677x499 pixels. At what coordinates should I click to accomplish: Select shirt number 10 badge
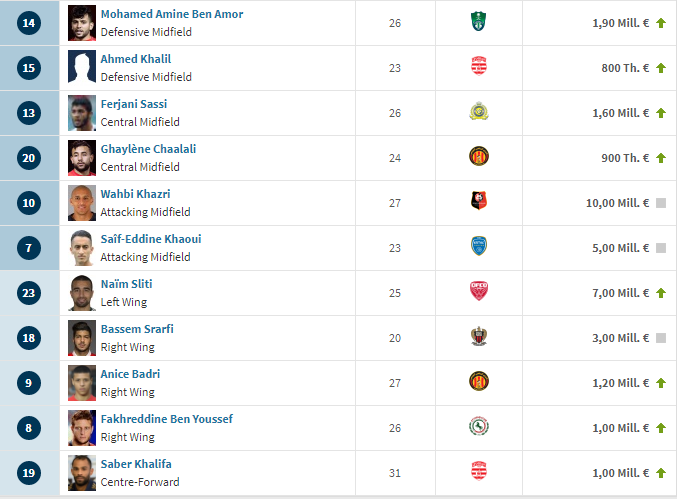(x=29, y=203)
